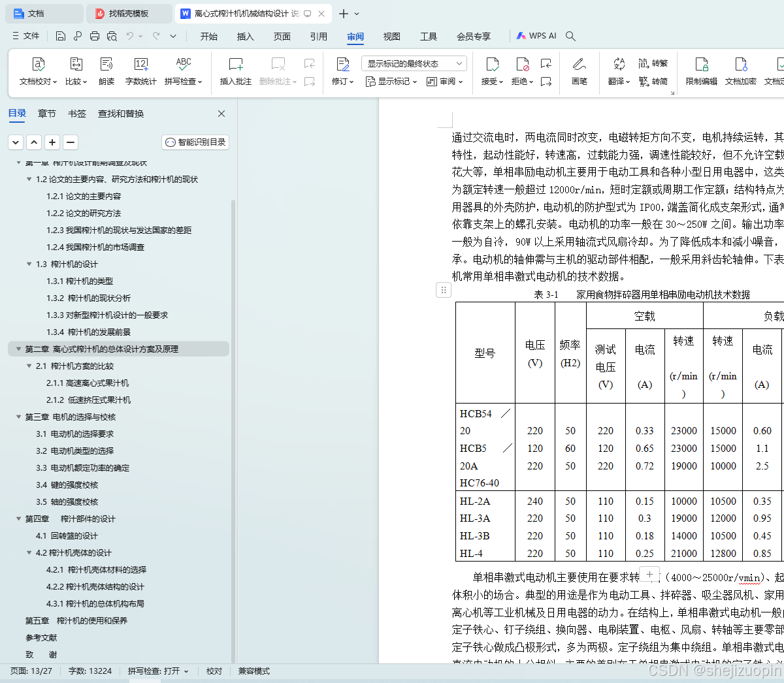This screenshot has width=784, height=683.
Task: Open the 文件 menu
Action: tap(26, 36)
